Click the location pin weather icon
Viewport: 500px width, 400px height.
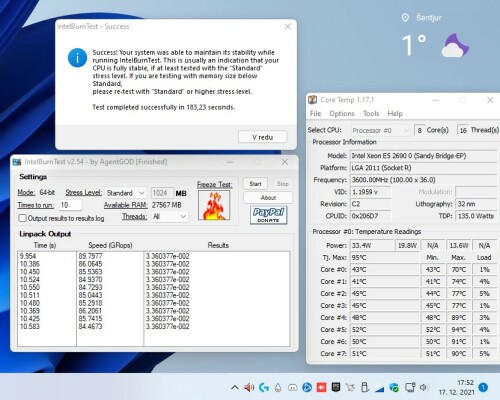coord(405,18)
